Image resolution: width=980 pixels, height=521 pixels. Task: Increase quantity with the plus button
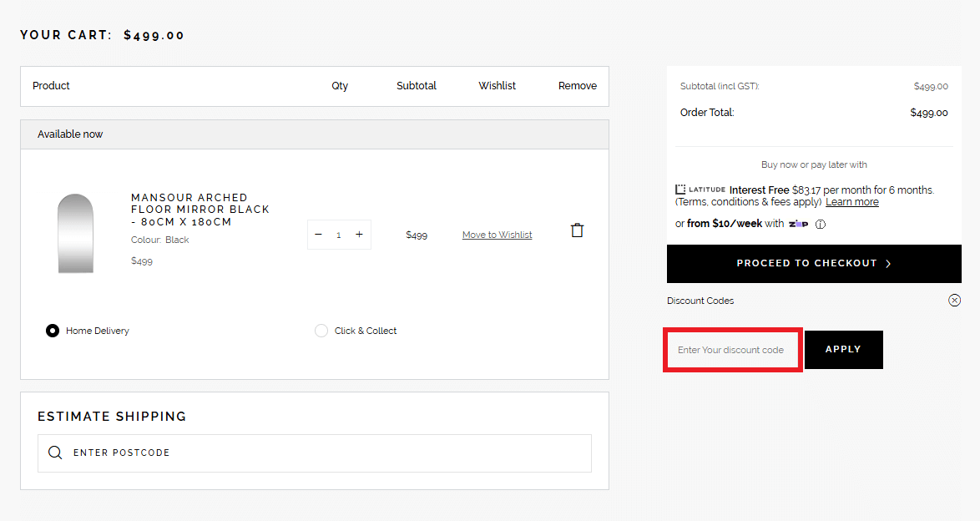click(360, 235)
